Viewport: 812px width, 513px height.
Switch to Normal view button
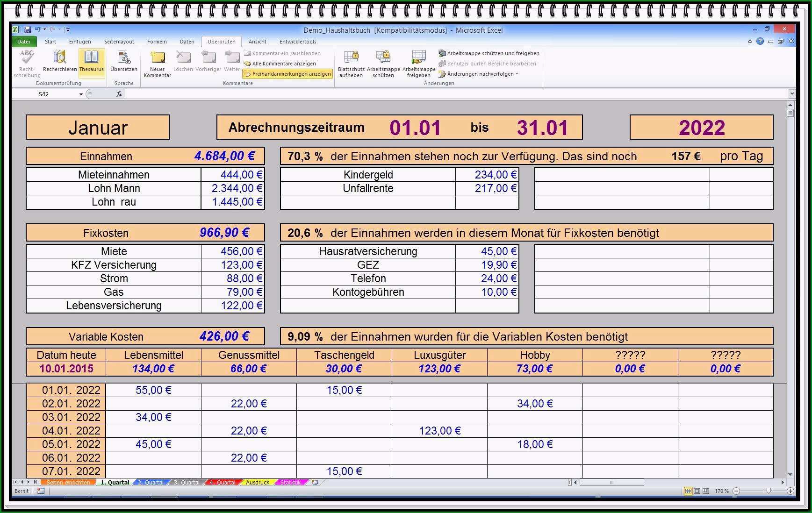tap(688, 491)
